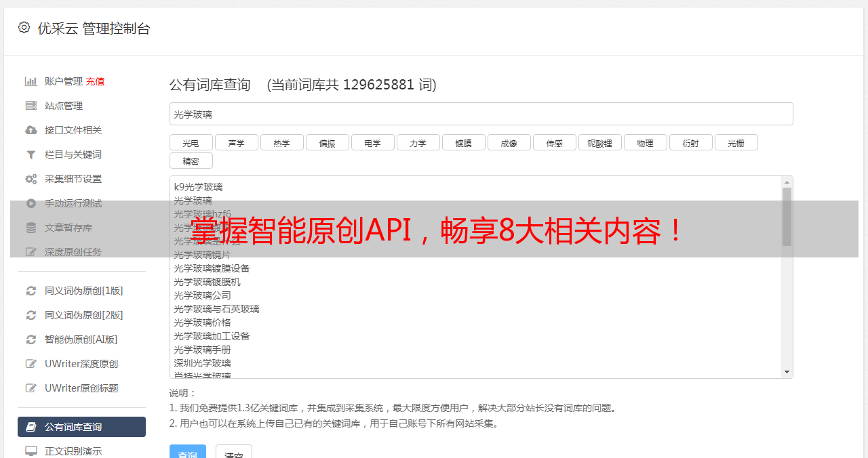This screenshot has width=868, height=458.
Task: Click the 铌酸锂 tag button
Action: click(599, 142)
